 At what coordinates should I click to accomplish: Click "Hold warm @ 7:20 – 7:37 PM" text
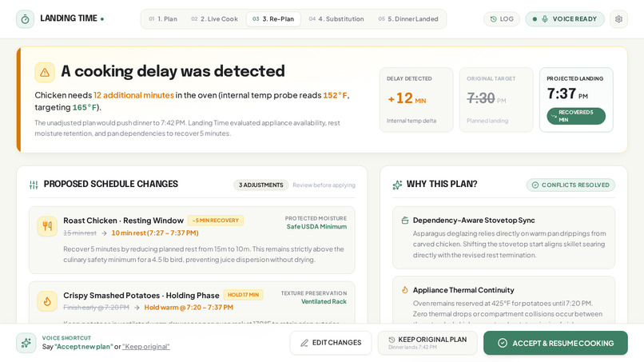[189, 308]
